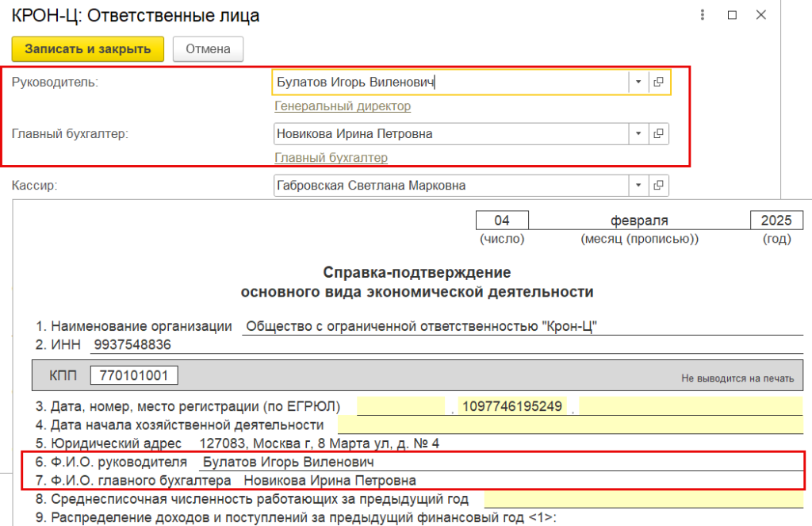Click the Среднесписочная численность yellow field
Screen dimensions: 812x526
coord(644,499)
